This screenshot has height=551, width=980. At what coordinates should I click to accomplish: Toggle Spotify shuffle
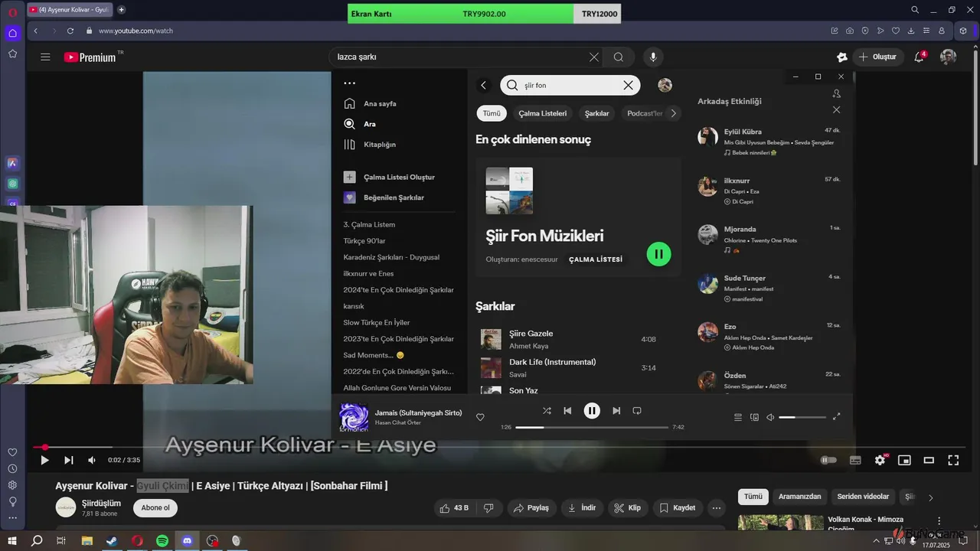click(x=547, y=411)
